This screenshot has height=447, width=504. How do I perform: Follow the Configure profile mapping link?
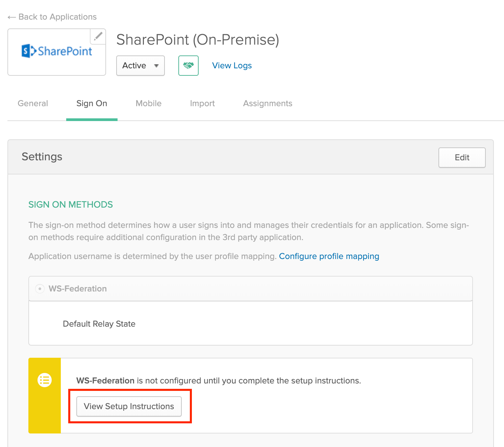click(x=329, y=256)
